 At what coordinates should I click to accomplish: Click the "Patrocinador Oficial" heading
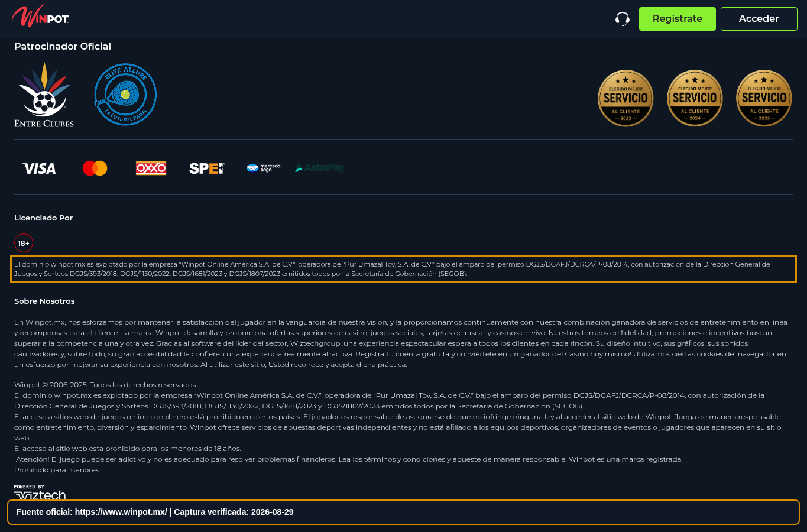tap(63, 46)
